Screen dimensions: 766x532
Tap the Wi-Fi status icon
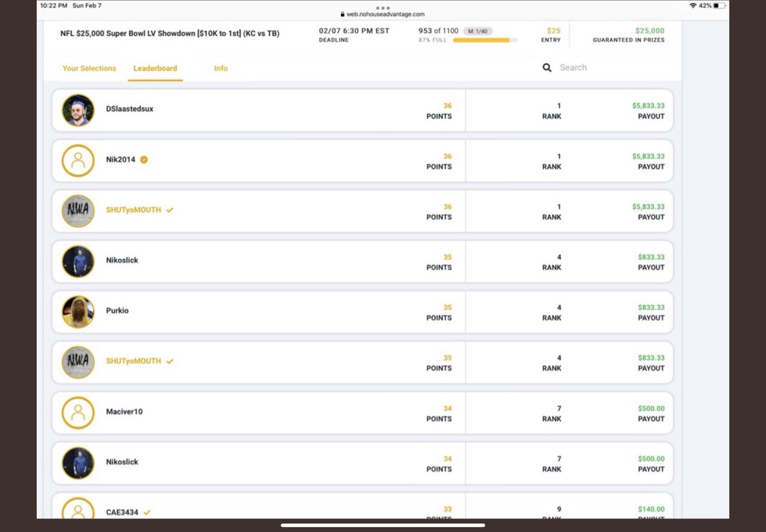click(x=693, y=6)
